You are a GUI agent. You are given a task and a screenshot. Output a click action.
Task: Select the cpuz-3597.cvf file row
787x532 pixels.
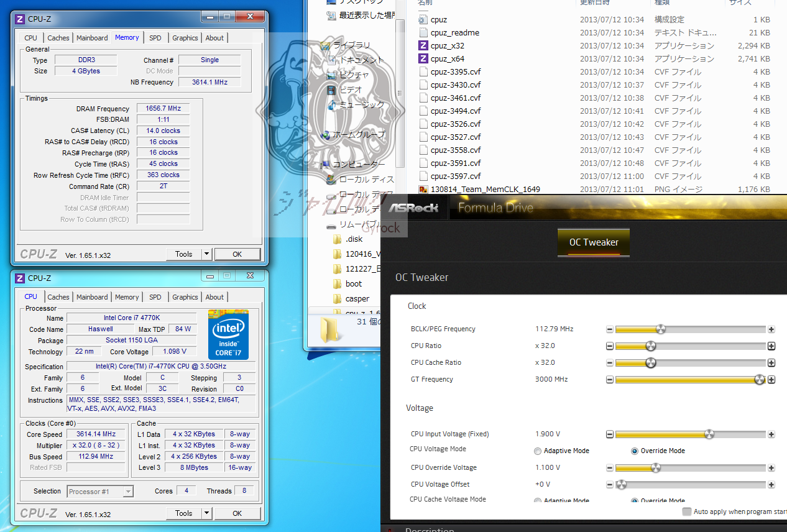coord(594,176)
